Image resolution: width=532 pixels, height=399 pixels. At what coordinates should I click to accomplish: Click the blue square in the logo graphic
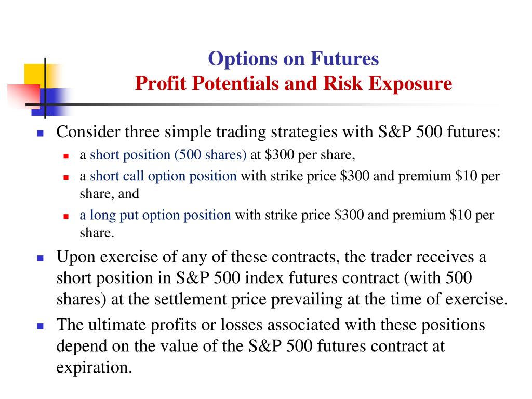(x=52, y=102)
